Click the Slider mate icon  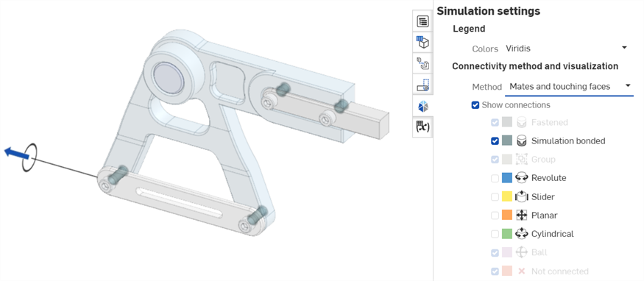[522, 196]
